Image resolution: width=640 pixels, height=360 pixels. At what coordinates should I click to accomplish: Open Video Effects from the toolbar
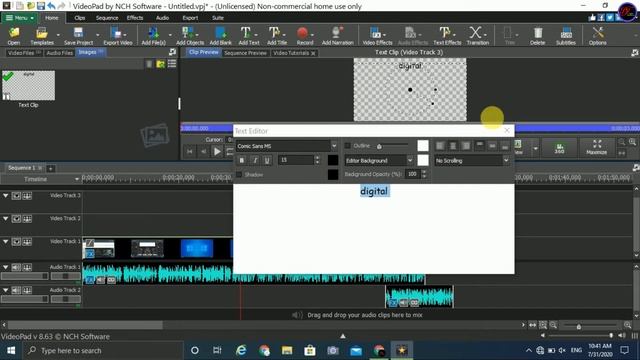(x=377, y=36)
